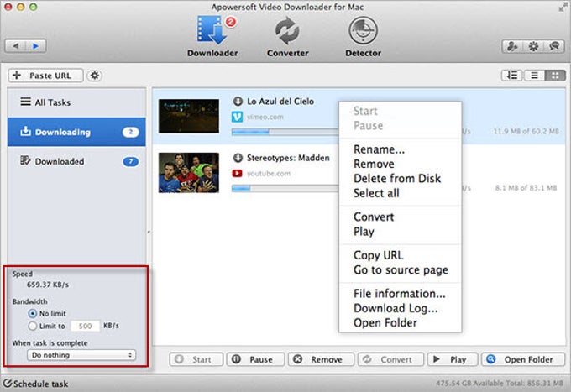The height and width of the screenshot is (392, 571).
Task: Choose Download Log... in context menu
Action: click(x=396, y=308)
